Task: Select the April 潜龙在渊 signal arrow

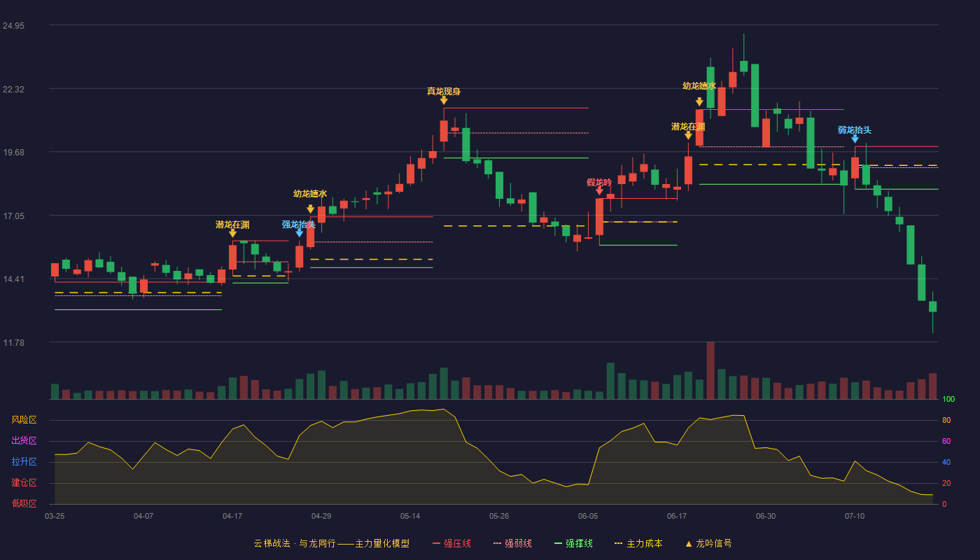Action: point(232,234)
